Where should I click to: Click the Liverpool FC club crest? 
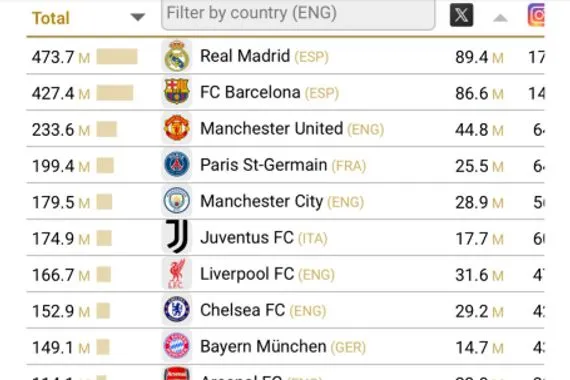177,273
